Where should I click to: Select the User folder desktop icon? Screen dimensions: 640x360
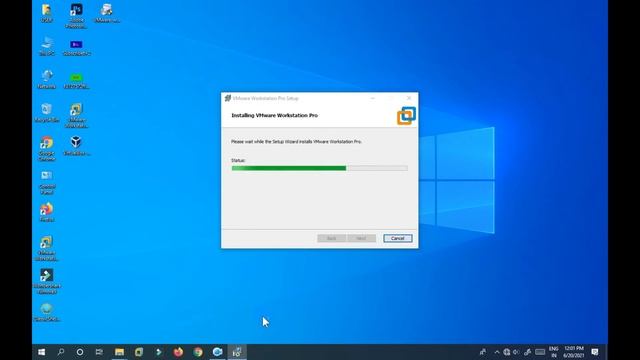pos(47,13)
